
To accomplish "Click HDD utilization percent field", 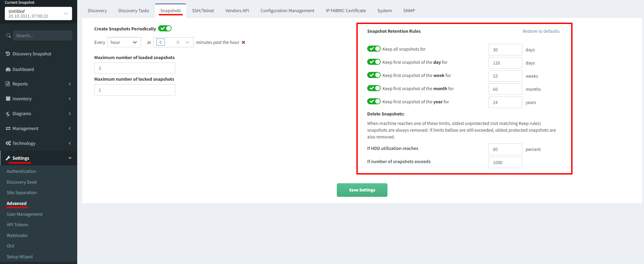I will [x=505, y=149].
